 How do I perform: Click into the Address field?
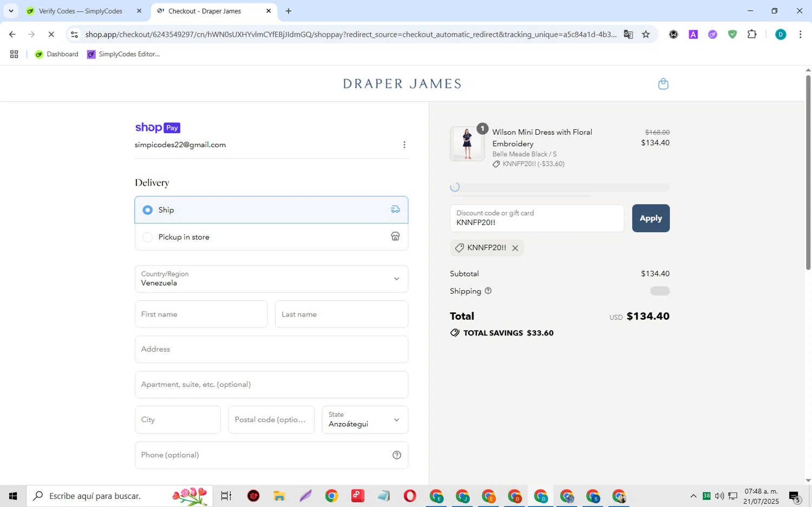click(x=271, y=350)
